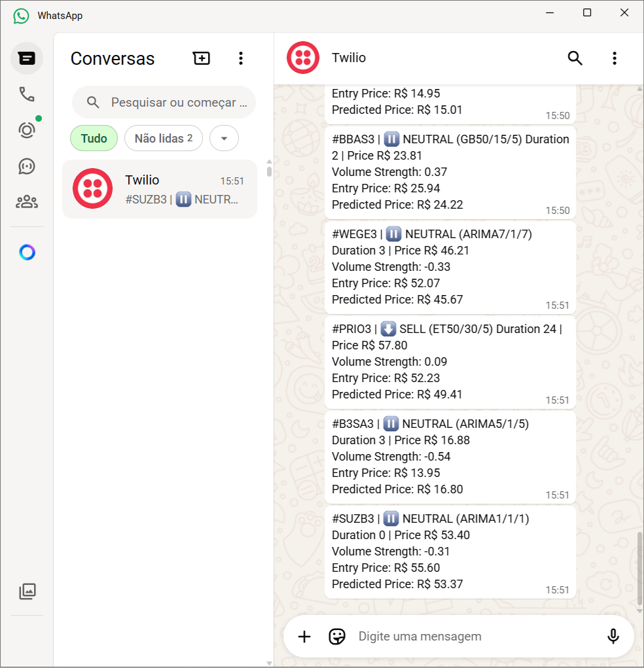Open the emoji and sticker picker
The image size is (644, 668).
tap(336, 637)
